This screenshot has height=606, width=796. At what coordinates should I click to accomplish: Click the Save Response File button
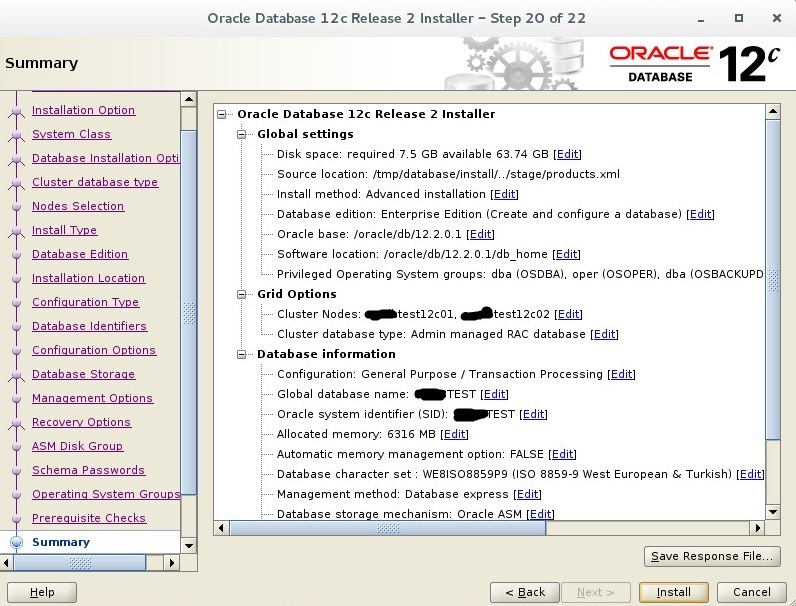click(712, 556)
